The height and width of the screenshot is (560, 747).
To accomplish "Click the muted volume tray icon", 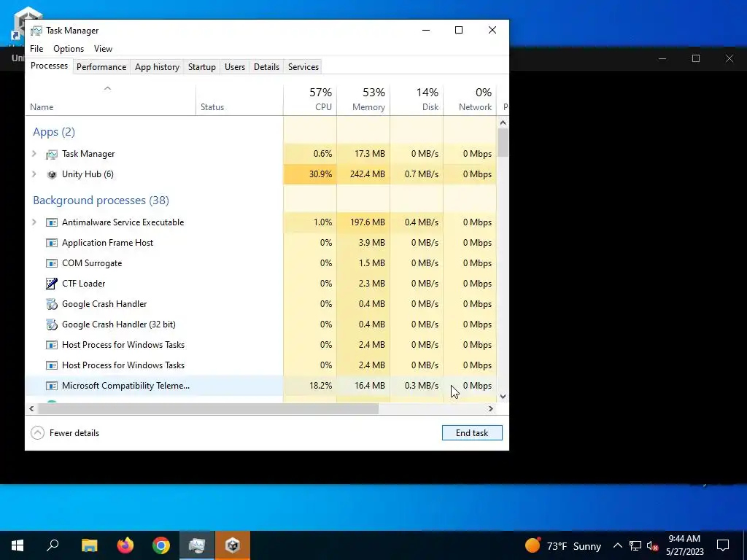I will tap(653, 545).
